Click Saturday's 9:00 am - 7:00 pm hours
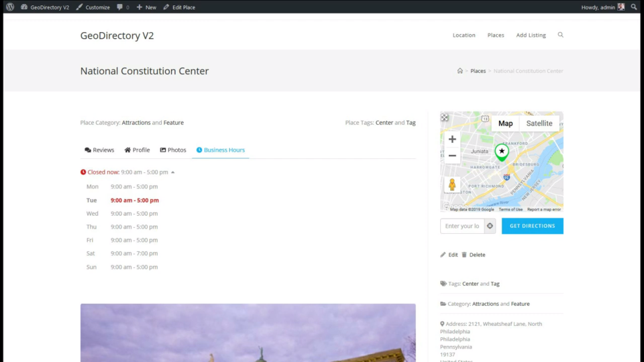Image resolution: width=644 pixels, height=362 pixels. point(134,253)
